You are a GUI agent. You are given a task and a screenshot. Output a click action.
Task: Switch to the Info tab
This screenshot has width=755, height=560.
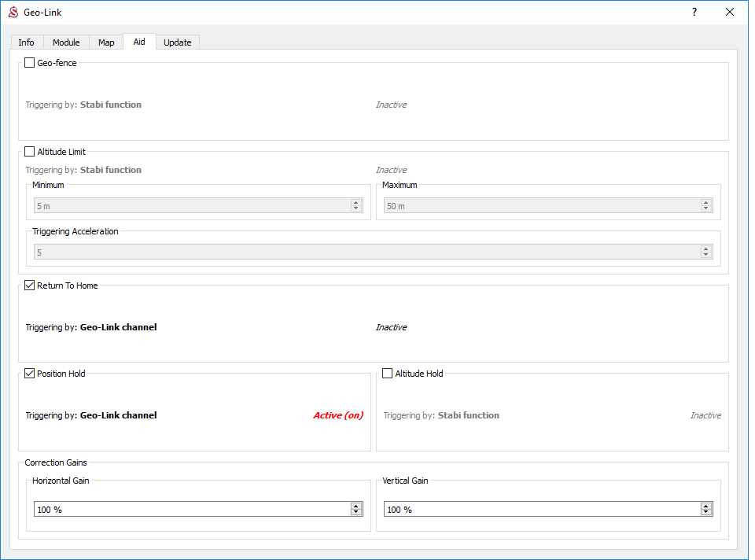pos(26,42)
